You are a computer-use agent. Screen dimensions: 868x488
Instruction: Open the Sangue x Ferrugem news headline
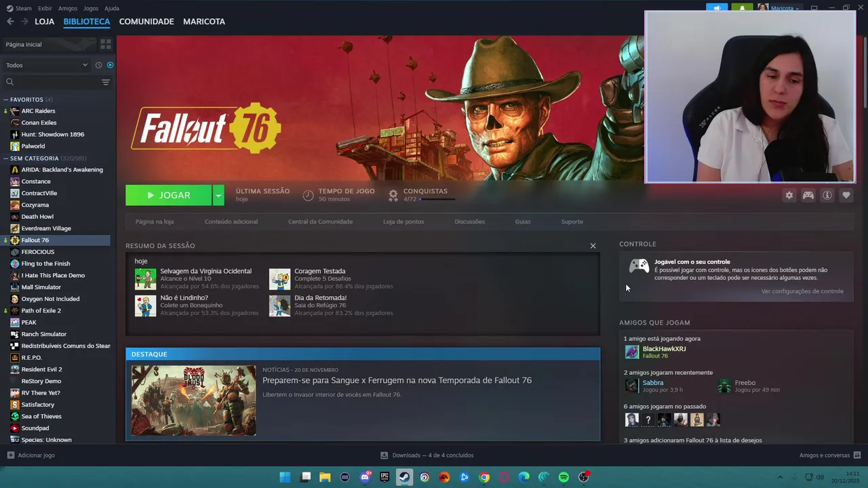click(397, 380)
